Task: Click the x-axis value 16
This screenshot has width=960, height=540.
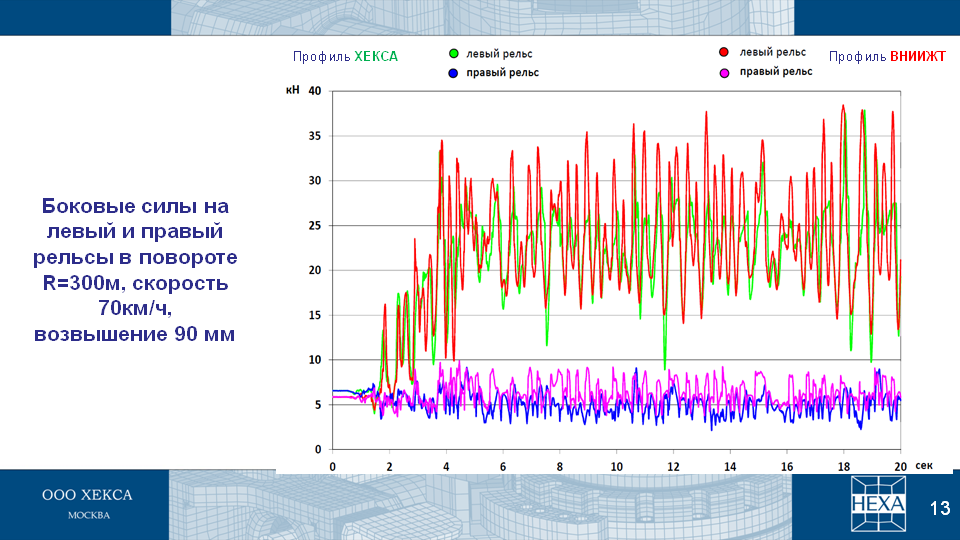Action: (x=787, y=467)
